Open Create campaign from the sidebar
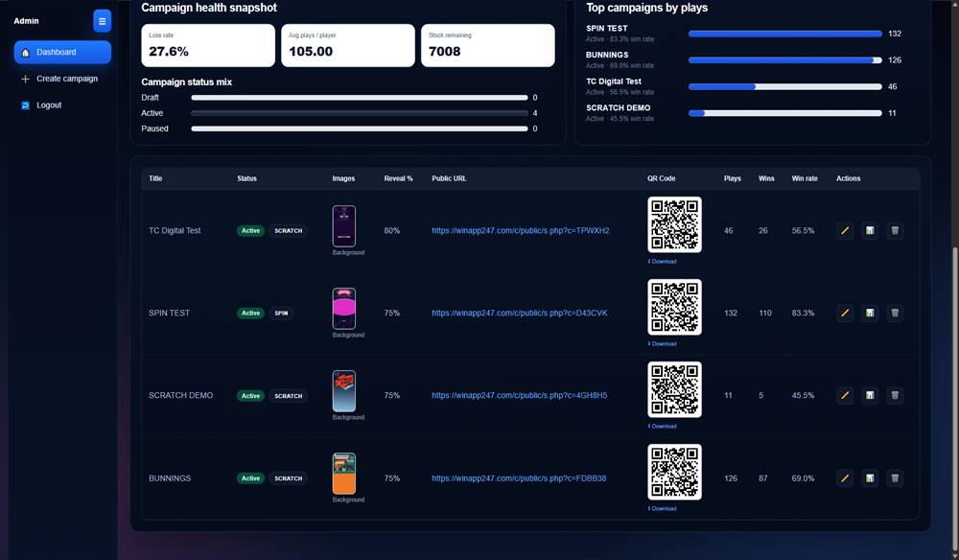The width and height of the screenshot is (959, 560). (x=66, y=79)
